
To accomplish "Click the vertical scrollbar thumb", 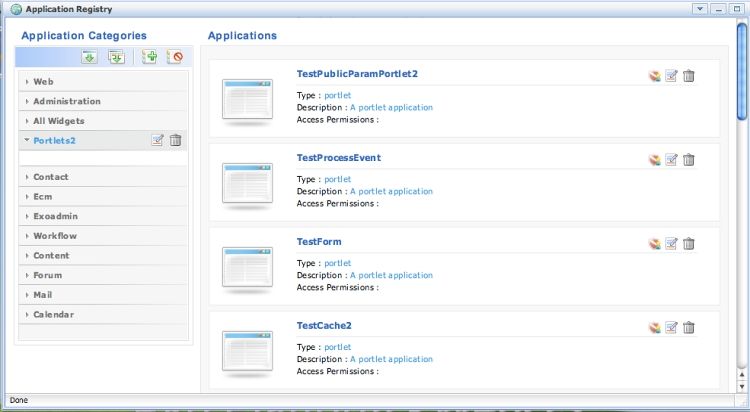I will click(x=742, y=71).
